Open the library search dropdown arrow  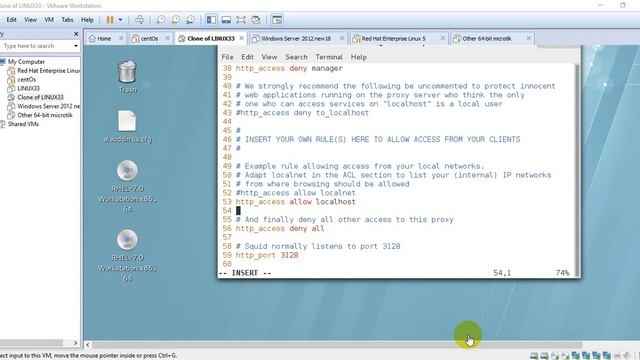76,46
